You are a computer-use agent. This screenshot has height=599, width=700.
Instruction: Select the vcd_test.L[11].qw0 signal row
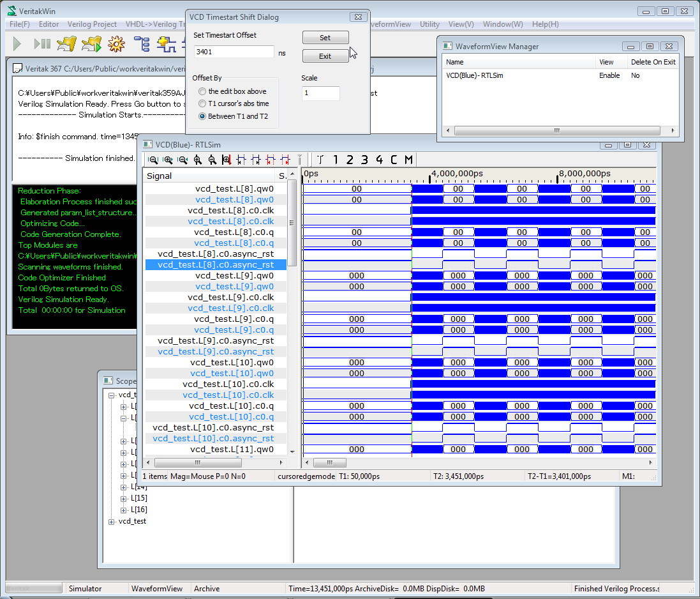point(216,450)
